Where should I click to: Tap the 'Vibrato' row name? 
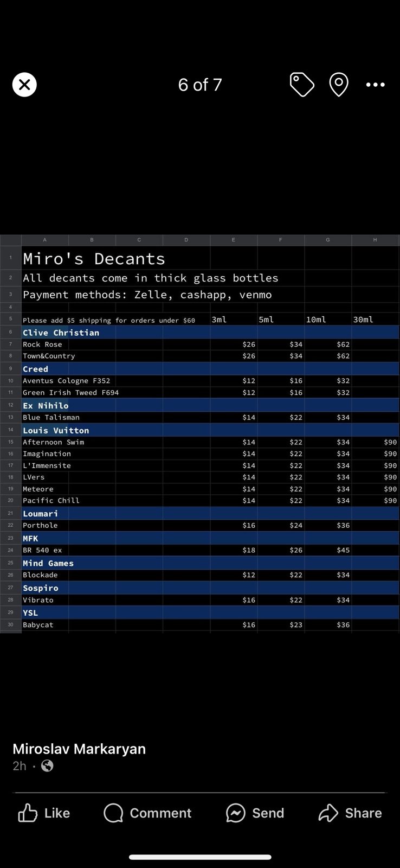tap(38, 600)
